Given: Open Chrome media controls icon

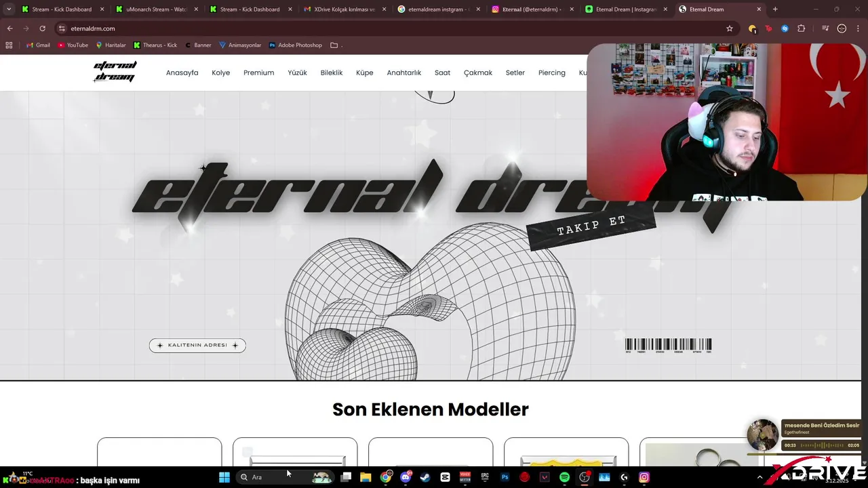Looking at the screenshot, I should pos(825,28).
